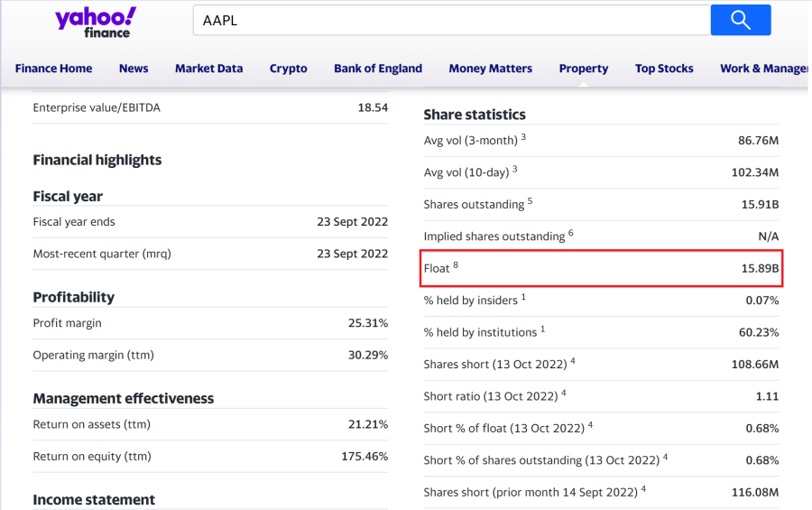Click the Shares short prior month label

click(x=534, y=492)
